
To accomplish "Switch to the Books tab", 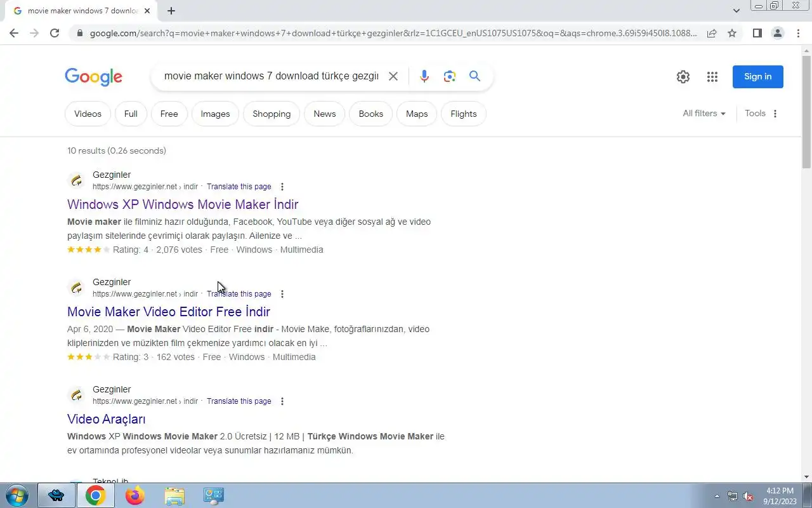I will click(x=370, y=114).
